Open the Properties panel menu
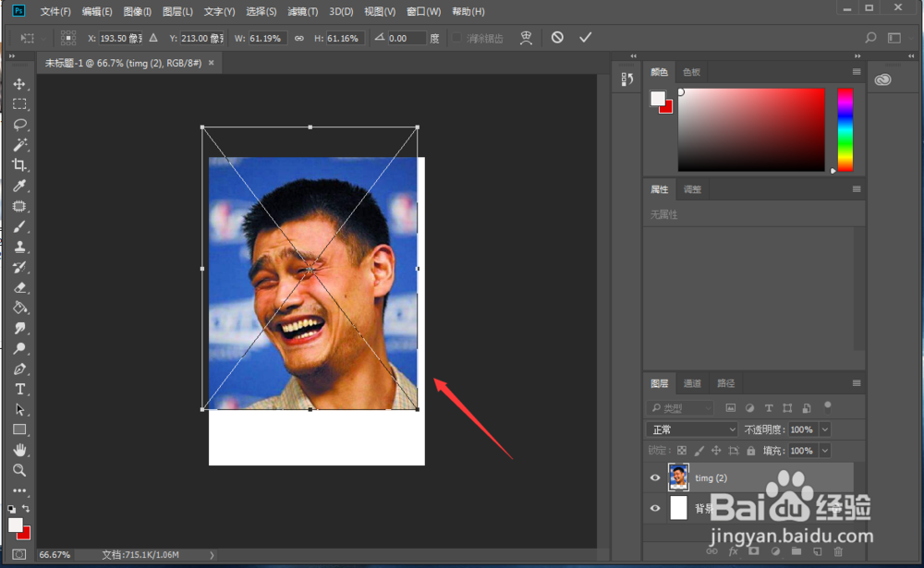The height and width of the screenshot is (568, 924). [857, 189]
